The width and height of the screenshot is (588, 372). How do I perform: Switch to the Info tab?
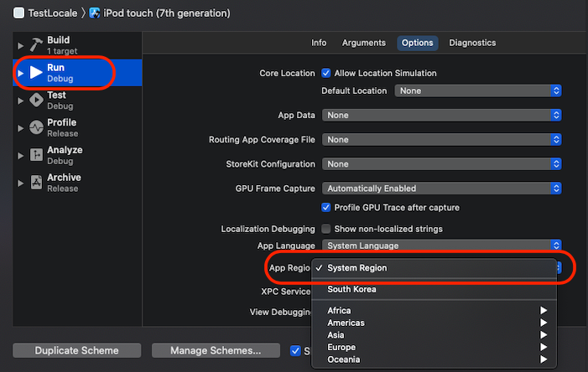[x=319, y=43]
